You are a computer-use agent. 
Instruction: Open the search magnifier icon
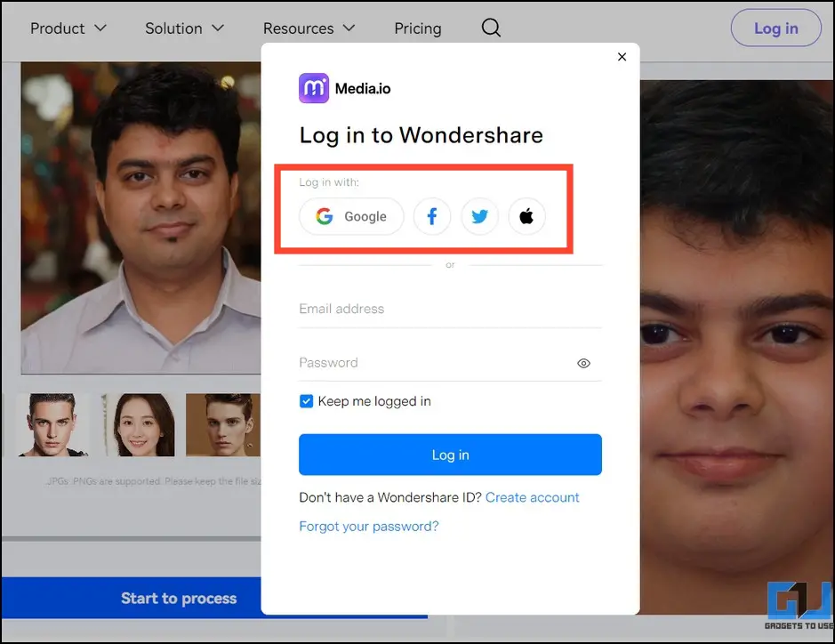[491, 28]
